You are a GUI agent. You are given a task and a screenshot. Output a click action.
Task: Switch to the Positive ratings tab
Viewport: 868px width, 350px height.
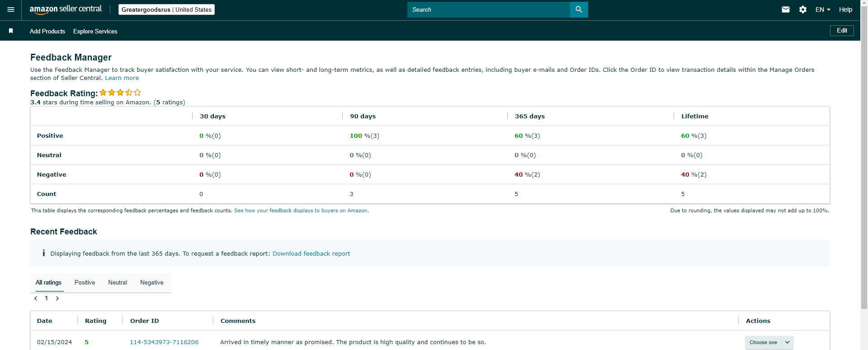(x=85, y=283)
